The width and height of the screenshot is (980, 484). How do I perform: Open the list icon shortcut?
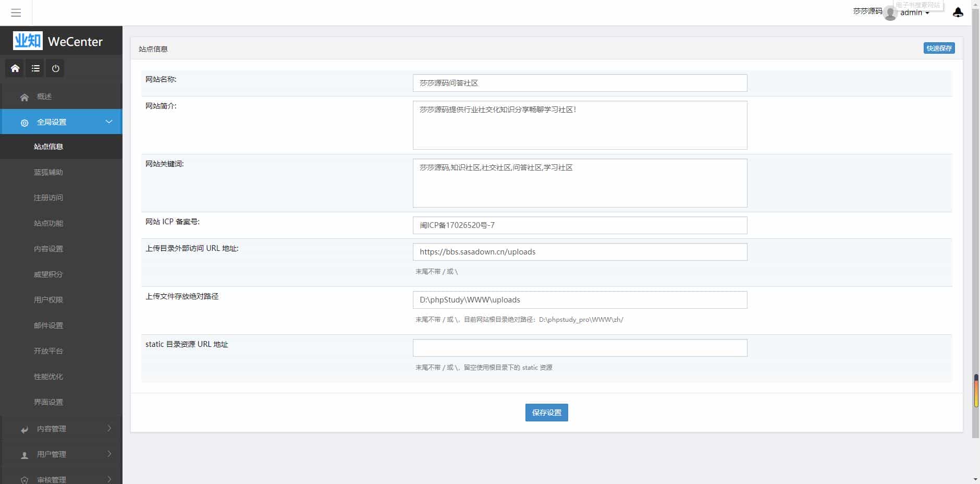point(35,68)
